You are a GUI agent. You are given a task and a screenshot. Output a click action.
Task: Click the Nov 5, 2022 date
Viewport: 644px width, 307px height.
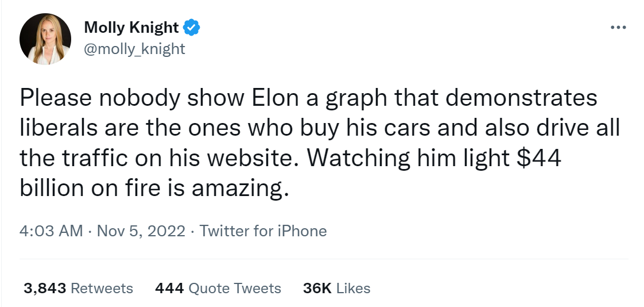click(x=141, y=231)
